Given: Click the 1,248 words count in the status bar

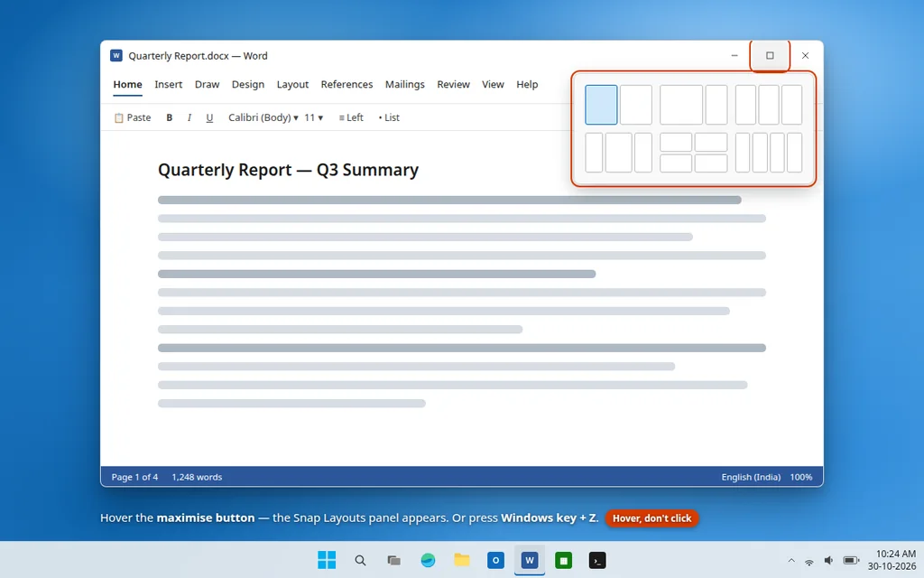Looking at the screenshot, I should [197, 477].
